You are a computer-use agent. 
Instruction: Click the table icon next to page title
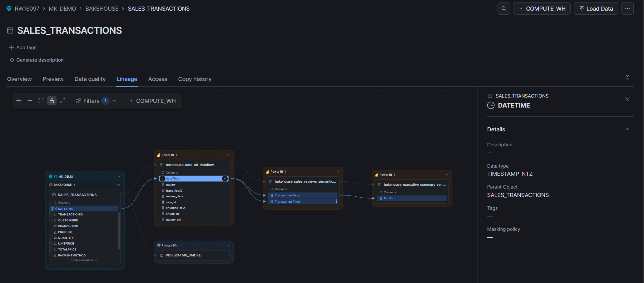coord(10,30)
